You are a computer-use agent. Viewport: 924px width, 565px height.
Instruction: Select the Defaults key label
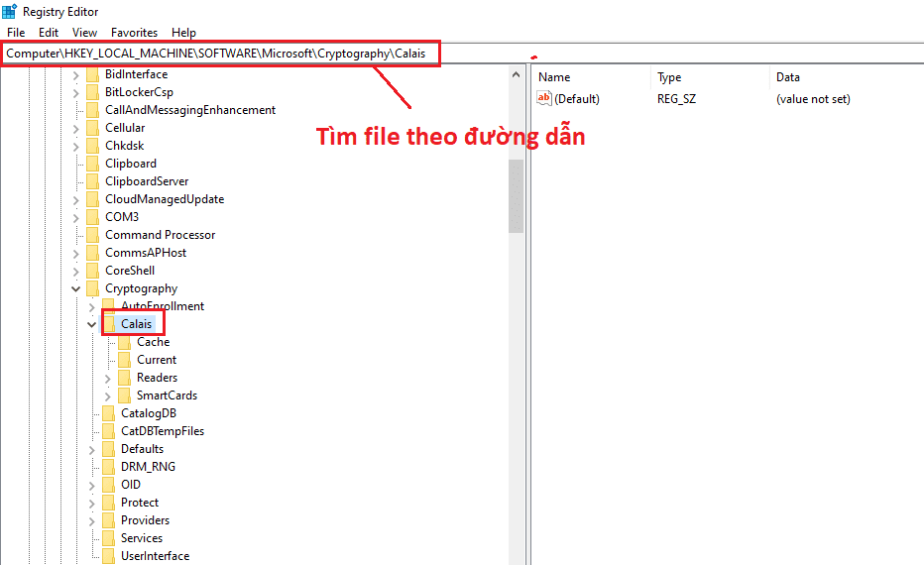pyautogui.click(x=142, y=449)
